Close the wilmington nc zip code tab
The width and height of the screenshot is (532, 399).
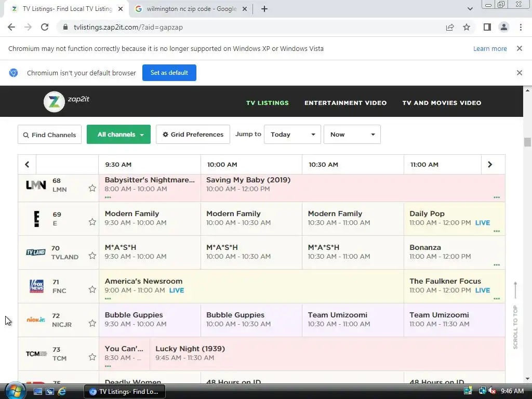click(x=245, y=9)
